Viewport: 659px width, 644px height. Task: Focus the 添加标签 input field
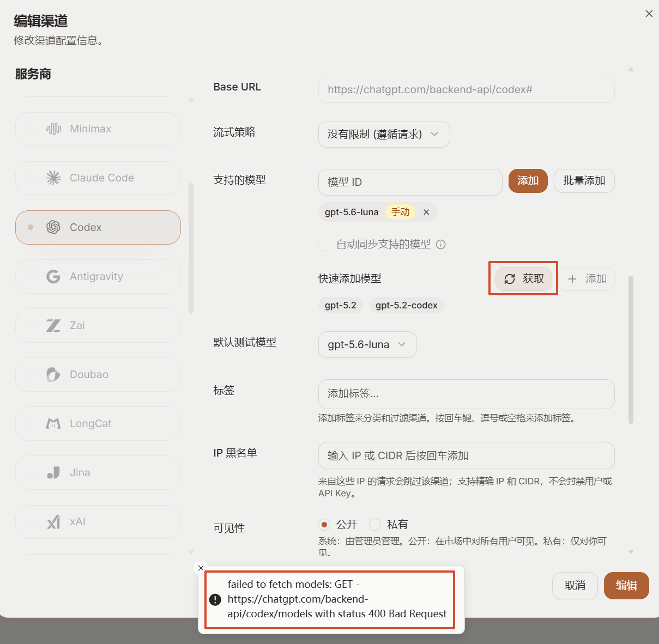(466, 394)
